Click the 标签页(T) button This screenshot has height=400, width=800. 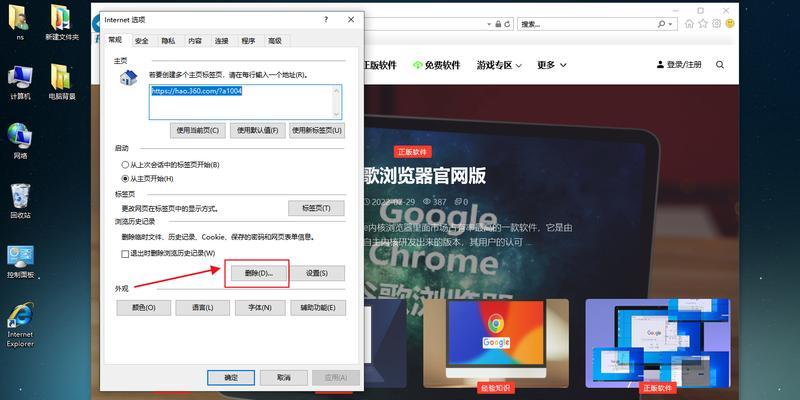[x=316, y=208]
